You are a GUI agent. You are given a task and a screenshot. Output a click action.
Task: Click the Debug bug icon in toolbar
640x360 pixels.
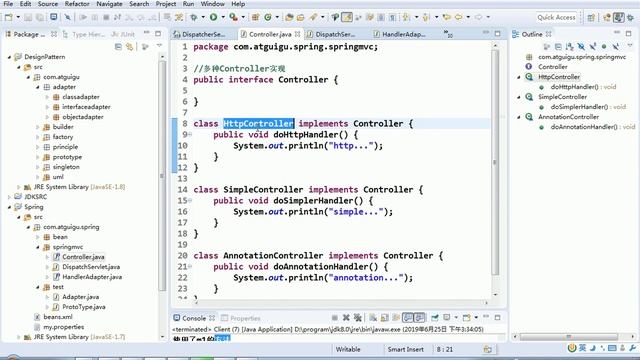[193, 17]
